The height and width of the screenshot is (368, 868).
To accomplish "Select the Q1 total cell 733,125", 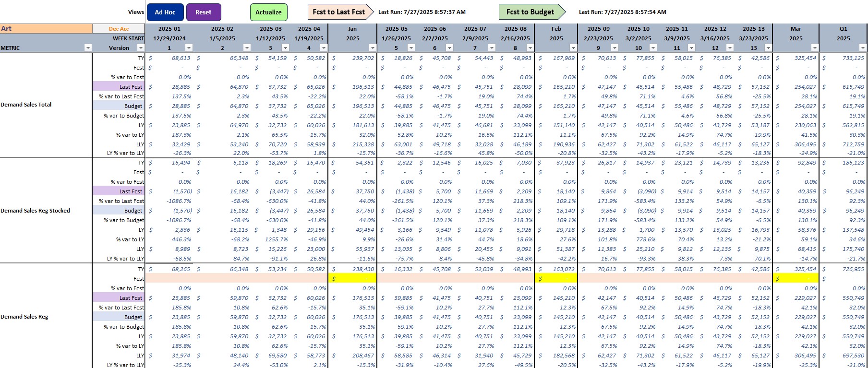I will click(x=844, y=58).
